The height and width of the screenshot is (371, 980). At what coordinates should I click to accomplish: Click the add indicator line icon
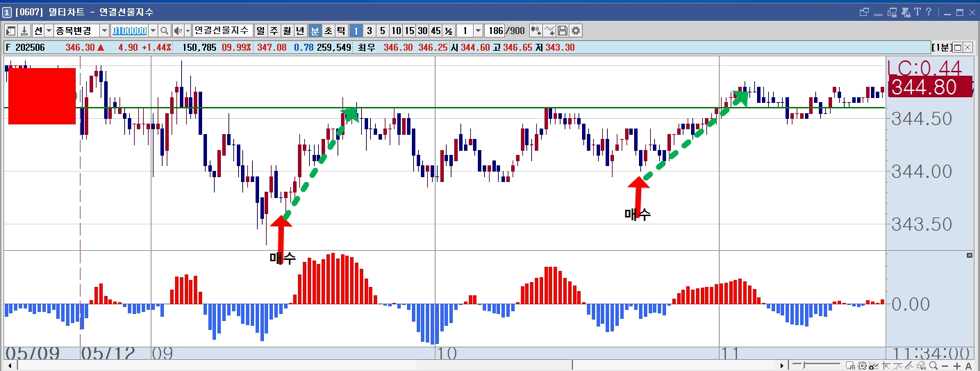coord(549,31)
